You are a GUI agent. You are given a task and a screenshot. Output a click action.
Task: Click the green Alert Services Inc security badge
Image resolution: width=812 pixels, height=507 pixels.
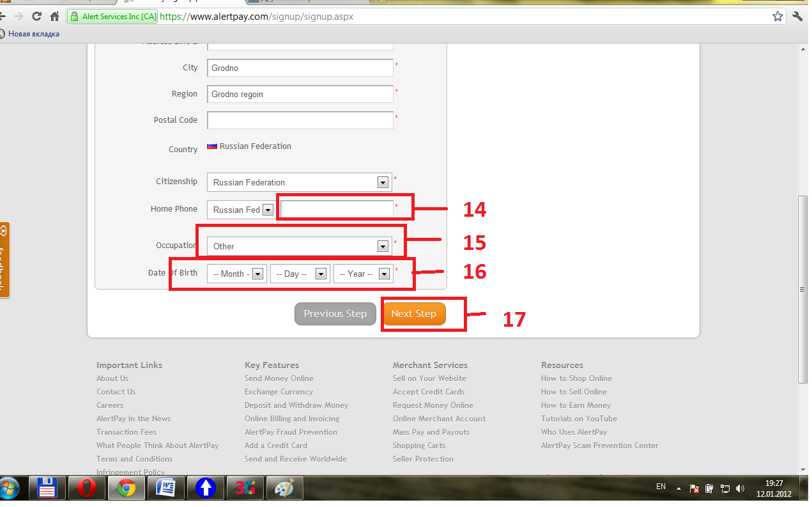click(113, 17)
